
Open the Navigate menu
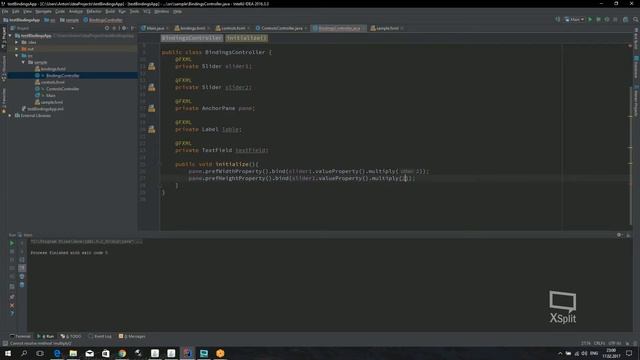pyautogui.click(x=43, y=11)
